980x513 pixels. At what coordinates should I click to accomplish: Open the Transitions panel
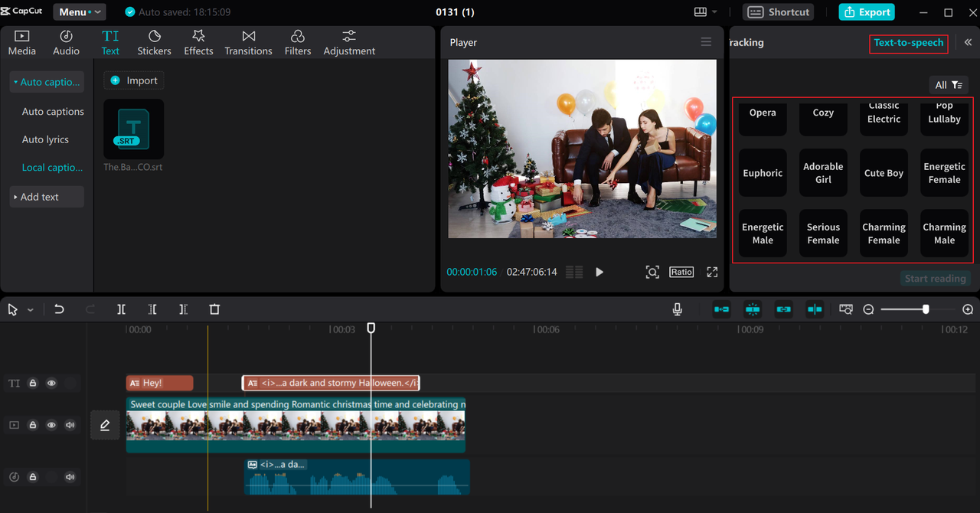click(x=248, y=43)
